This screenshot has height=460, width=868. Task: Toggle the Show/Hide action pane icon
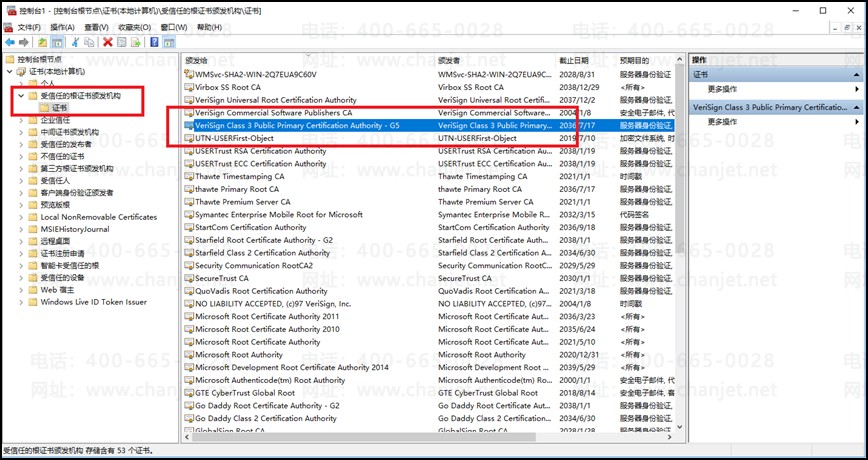(x=169, y=42)
